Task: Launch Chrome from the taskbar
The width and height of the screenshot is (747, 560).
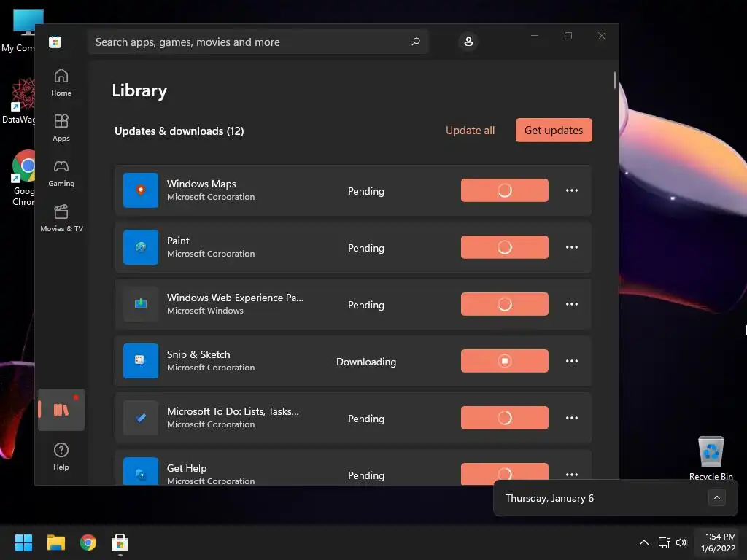Action: pos(88,542)
